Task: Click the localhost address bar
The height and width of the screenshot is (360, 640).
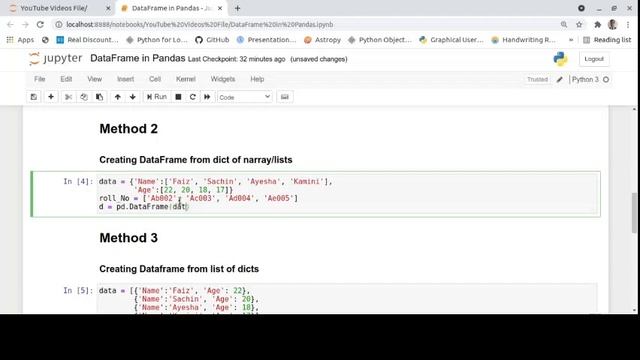Action: [200, 24]
